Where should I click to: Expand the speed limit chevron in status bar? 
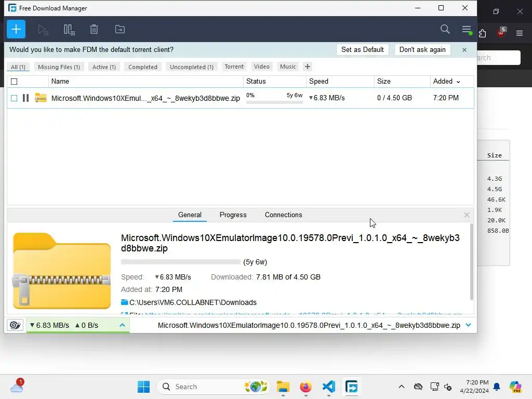123,325
